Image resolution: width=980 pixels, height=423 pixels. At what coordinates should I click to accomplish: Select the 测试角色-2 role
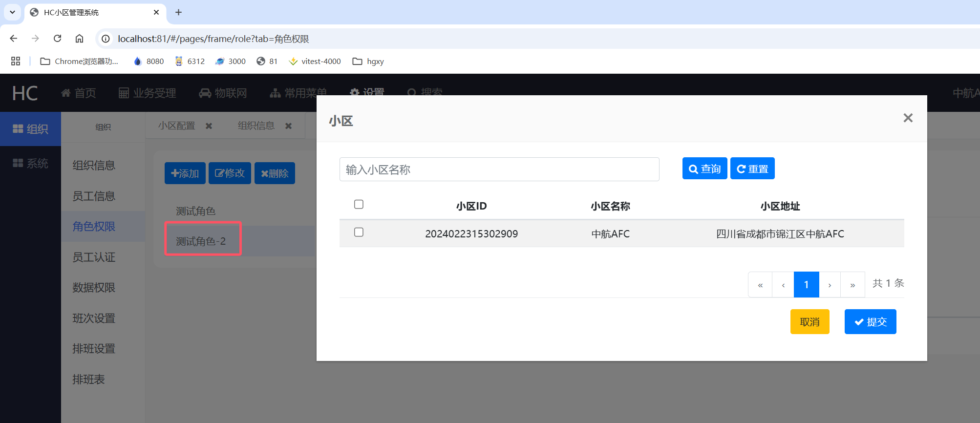(201, 241)
